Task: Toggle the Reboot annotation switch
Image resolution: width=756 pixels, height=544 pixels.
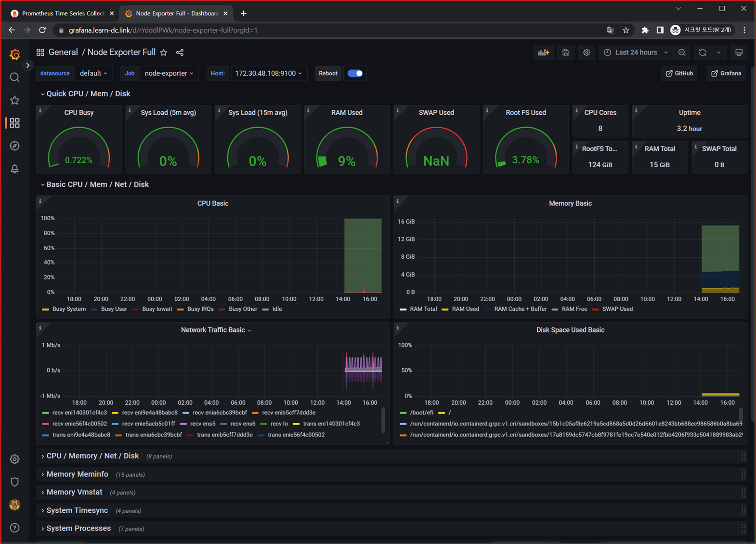Action: [355, 73]
